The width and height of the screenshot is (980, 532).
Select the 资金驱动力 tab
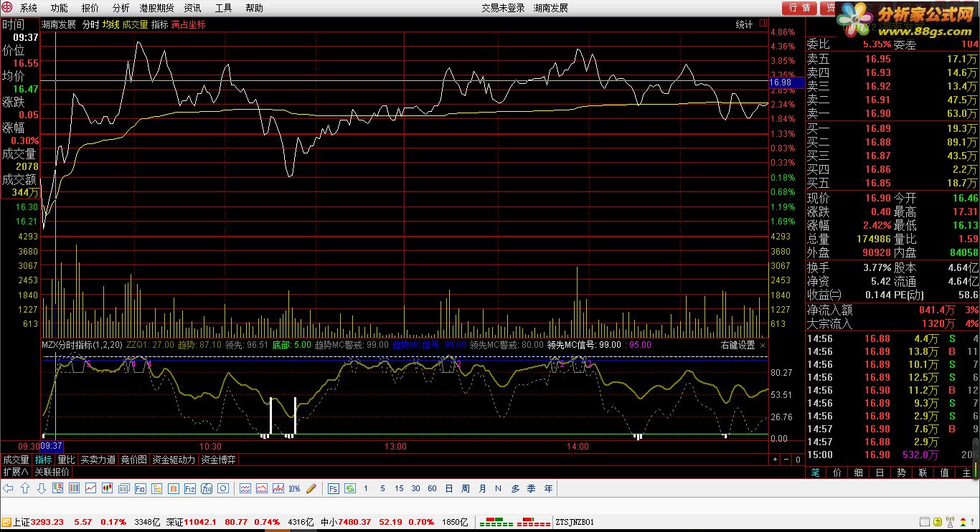point(174,460)
